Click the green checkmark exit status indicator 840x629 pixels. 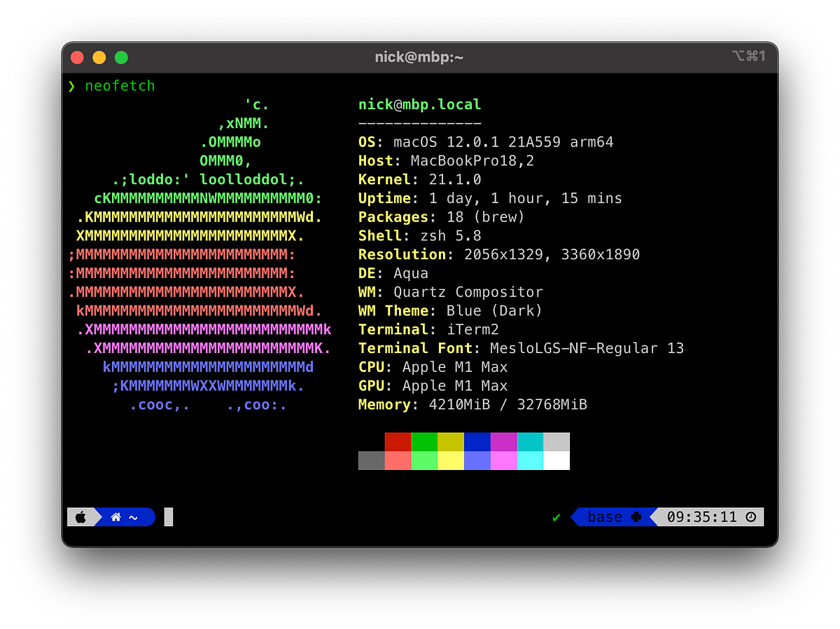tap(556, 517)
